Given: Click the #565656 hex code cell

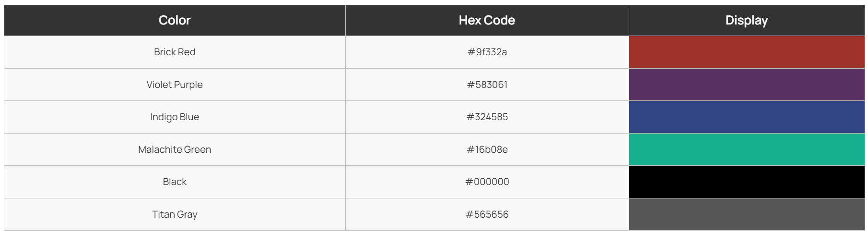Looking at the screenshot, I should (487, 214).
